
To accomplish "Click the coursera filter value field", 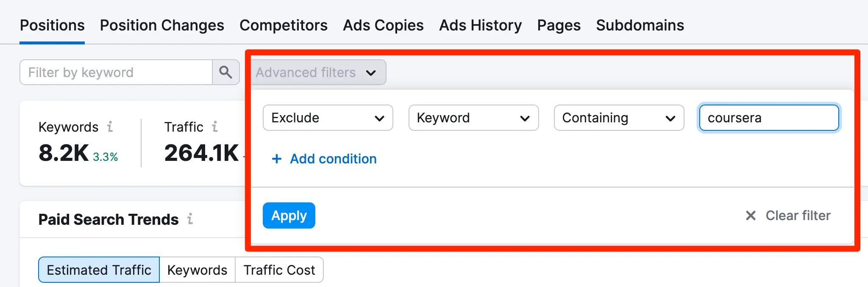I will (769, 118).
